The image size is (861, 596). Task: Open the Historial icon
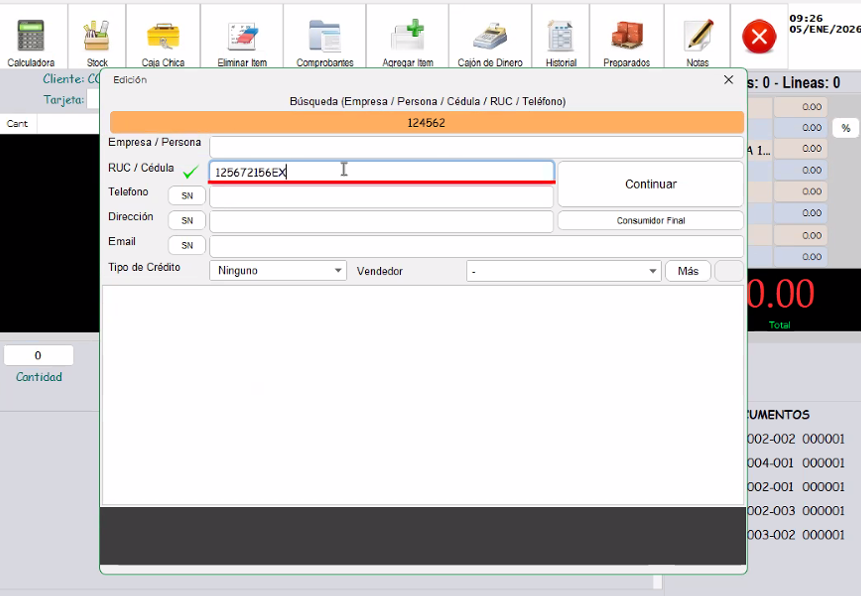[561, 37]
